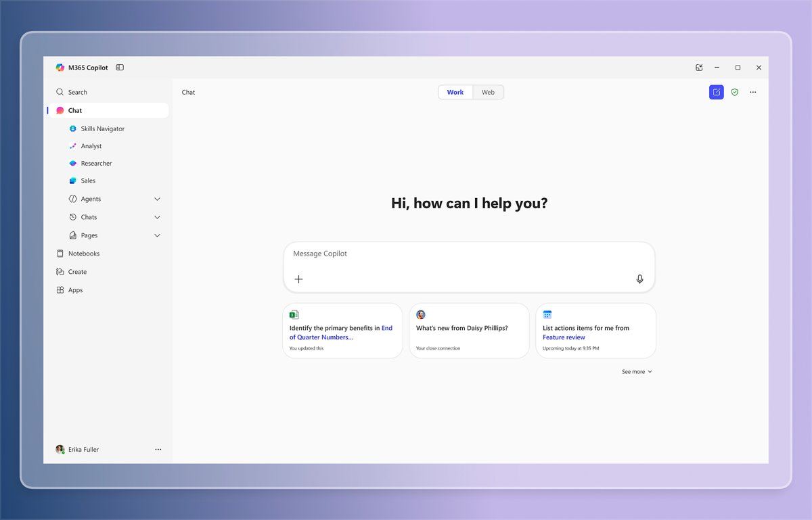Expand the Agents section chevron

click(x=158, y=199)
